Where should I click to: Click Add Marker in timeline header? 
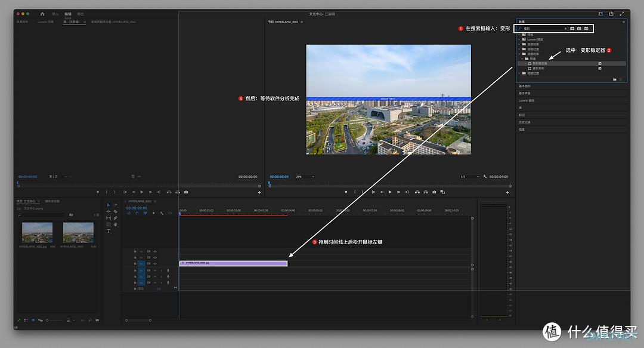tap(154, 213)
